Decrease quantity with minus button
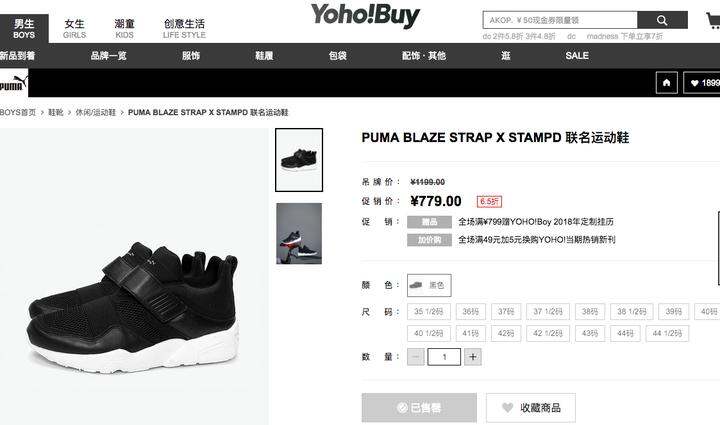This screenshot has width=720, height=425. click(x=416, y=357)
